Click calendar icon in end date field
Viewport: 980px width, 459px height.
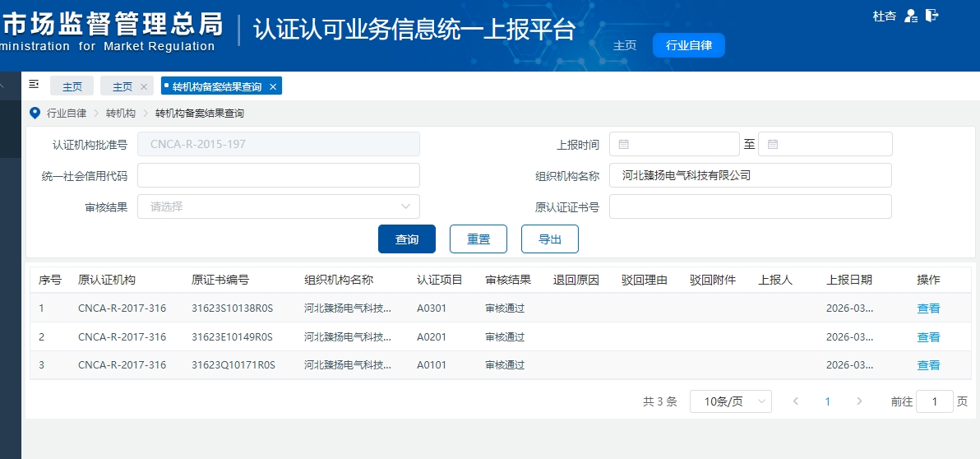coord(773,144)
